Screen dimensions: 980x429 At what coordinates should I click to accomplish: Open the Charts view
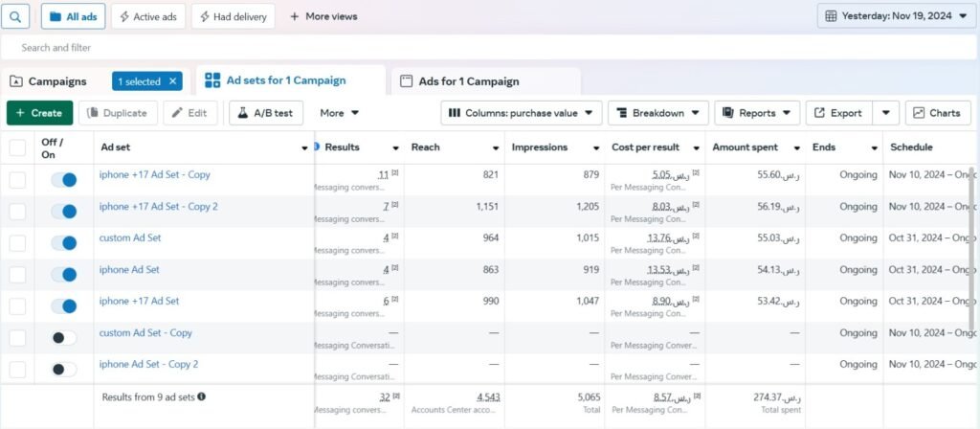click(x=937, y=113)
